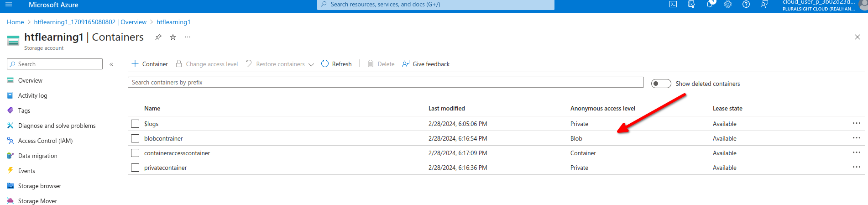
Task: Open Cloud Shell from the top bar
Action: (673, 5)
